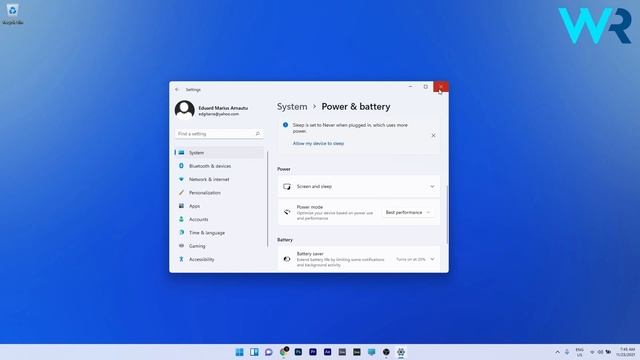Open the Widgets panel on taskbar
Screen dimensions: 640x360
coord(254,352)
